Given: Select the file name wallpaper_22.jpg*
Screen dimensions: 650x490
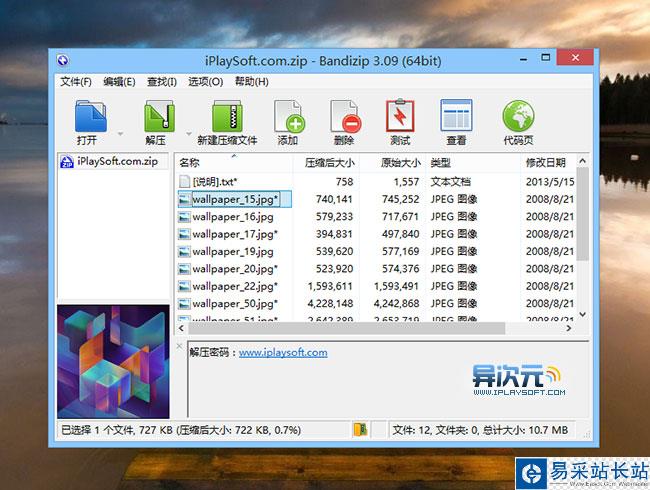Looking at the screenshot, I should pyautogui.click(x=235, y=286).
